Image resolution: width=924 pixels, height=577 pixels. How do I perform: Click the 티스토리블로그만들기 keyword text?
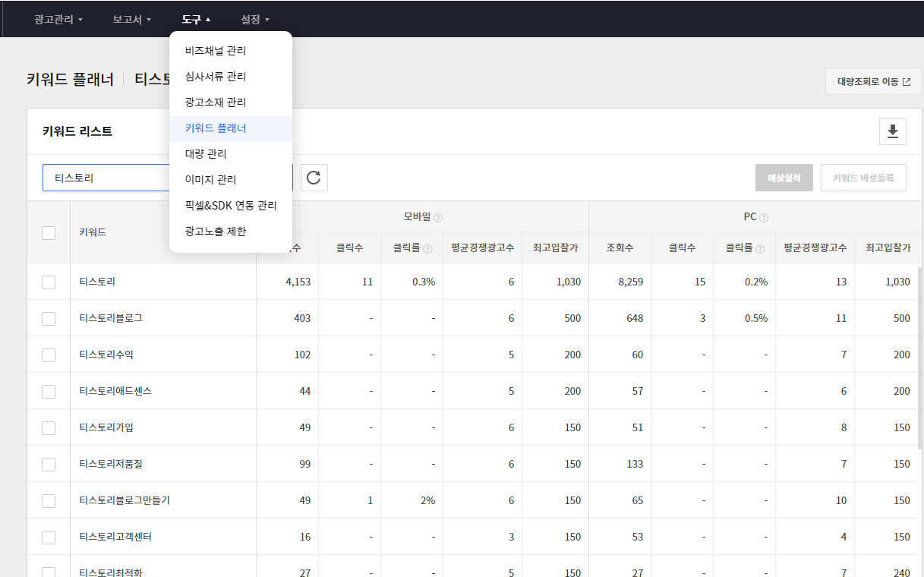click(125, 500)
